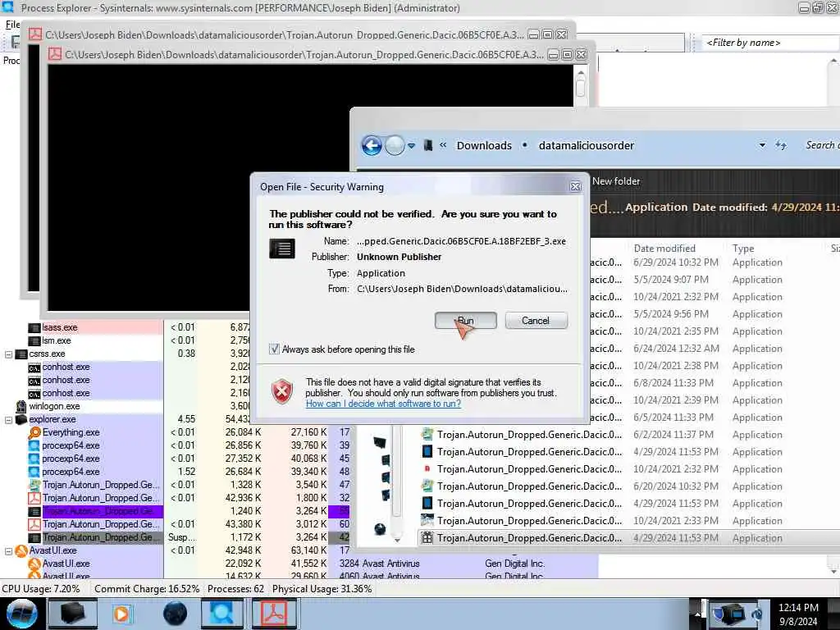Select Trojan file icon dated 10/24/2021 2:33 PM
This screenshot has width=840, height=630.
427,521
